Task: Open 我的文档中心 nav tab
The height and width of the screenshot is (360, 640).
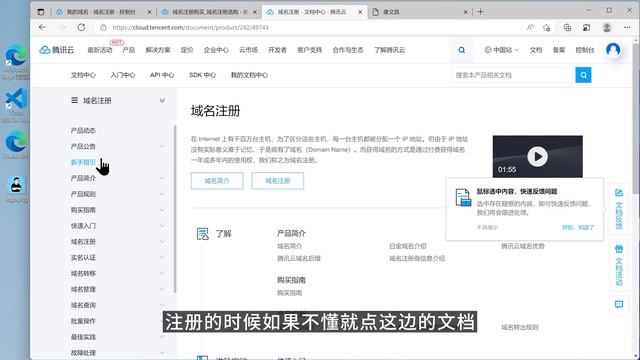Action: 249,75
